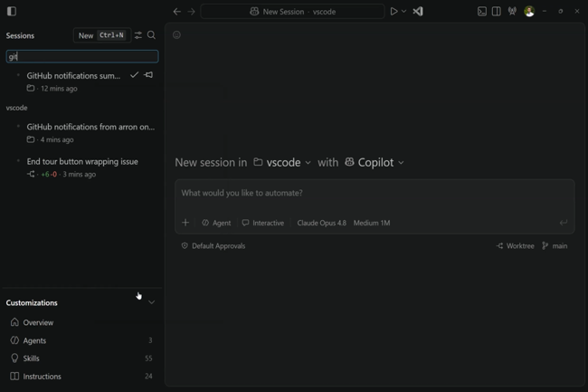Open the main branch picker

pyautogui.click(x=555, y=246)
